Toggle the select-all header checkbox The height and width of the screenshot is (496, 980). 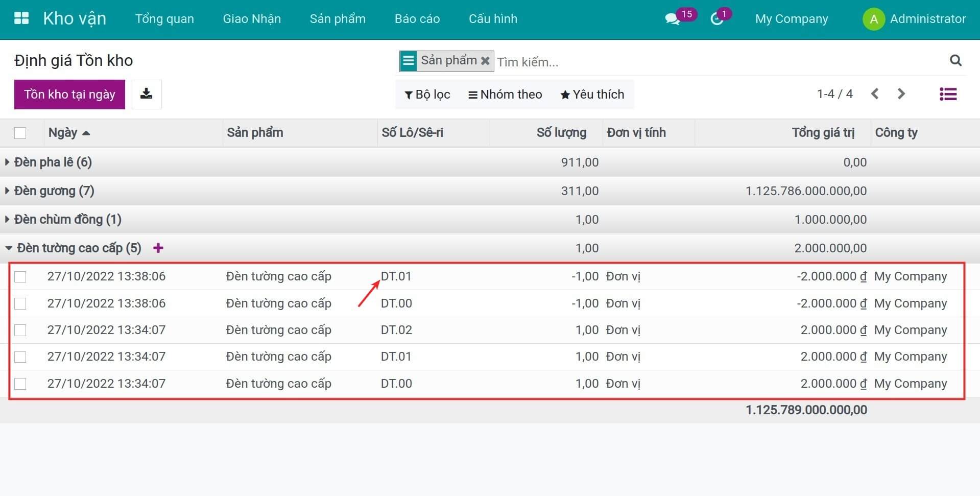click(x=20, y=133)
